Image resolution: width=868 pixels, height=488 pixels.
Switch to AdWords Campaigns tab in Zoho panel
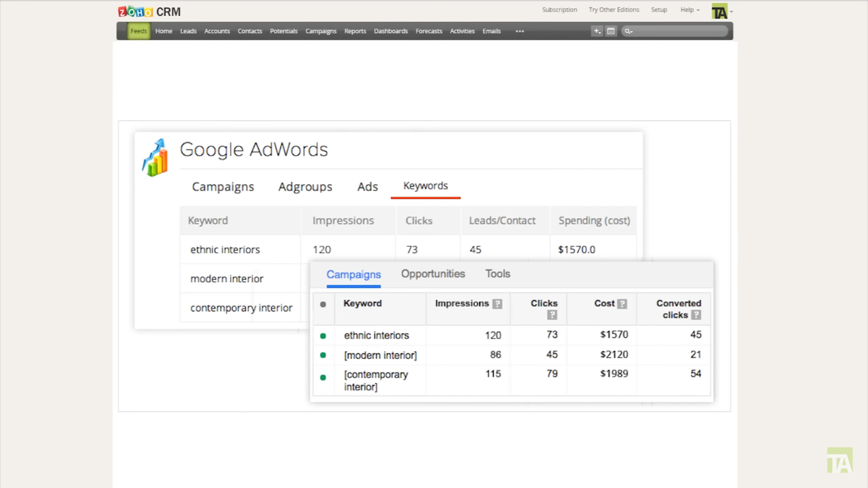pyautogui.click(x=223, y=187)
